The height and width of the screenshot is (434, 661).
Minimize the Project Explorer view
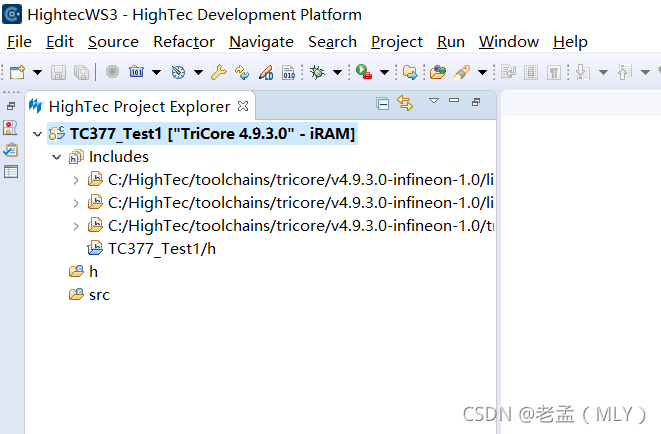[x=454, y=100]
